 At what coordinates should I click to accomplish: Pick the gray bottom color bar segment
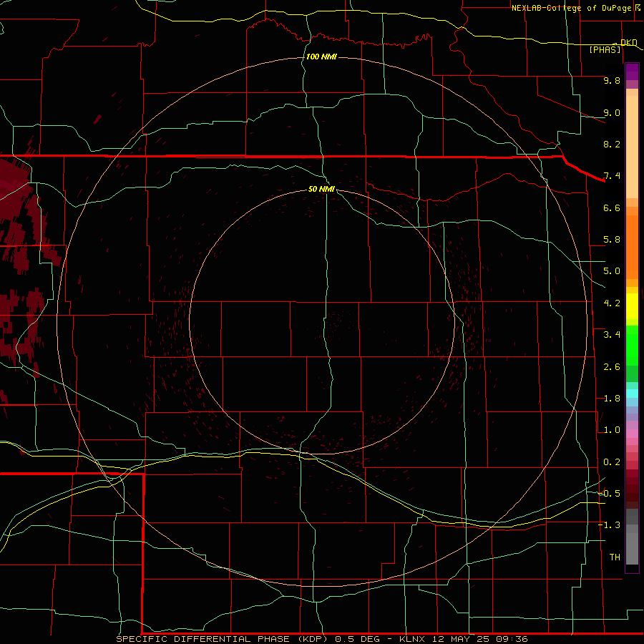pos(632,549)
